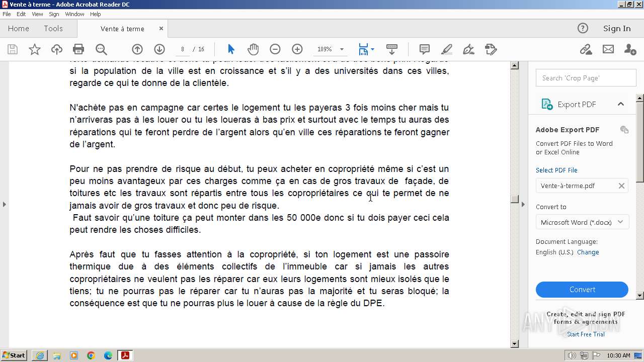644x362 pixels.
Task: Zoom in with the plus icon
Action: click(x=297, y=49)
